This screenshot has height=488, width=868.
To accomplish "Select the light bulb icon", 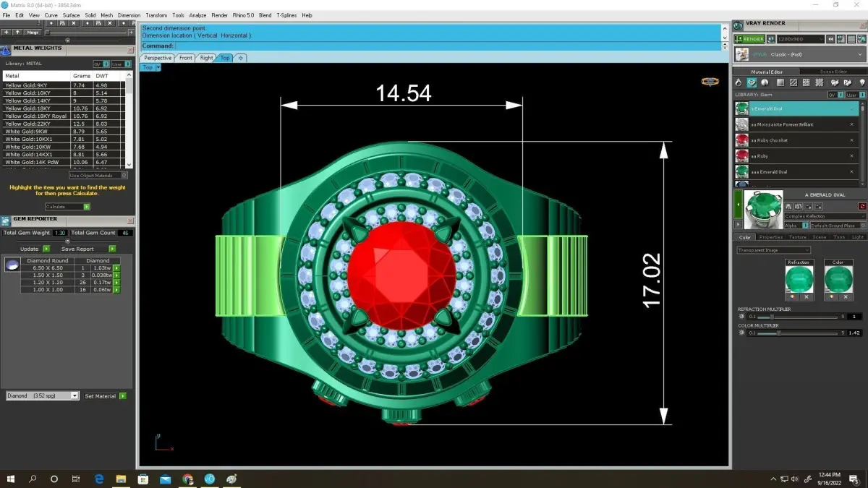I will (x=861, y=82).
